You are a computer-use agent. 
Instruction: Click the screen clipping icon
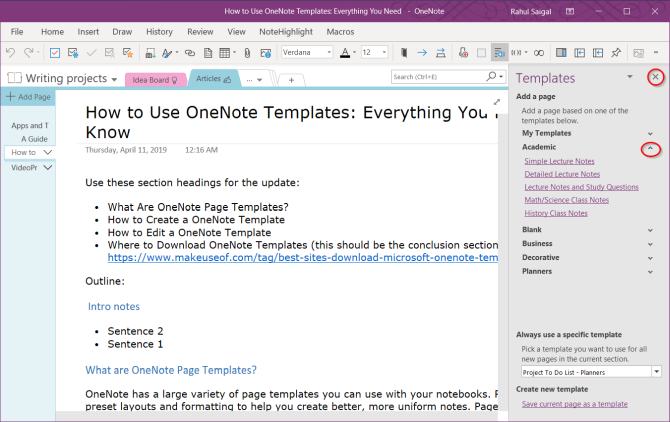(150, 53)
